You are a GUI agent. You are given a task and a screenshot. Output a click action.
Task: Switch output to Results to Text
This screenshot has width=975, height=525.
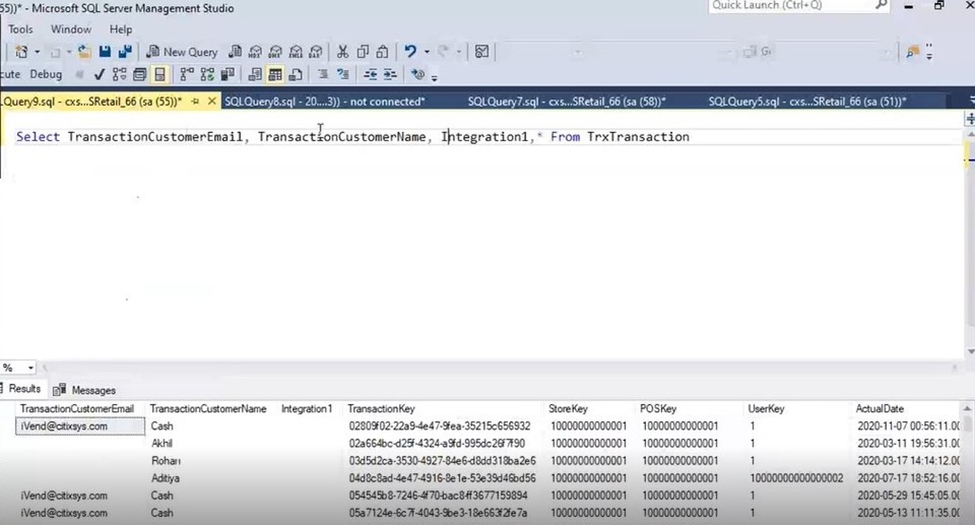255,75
